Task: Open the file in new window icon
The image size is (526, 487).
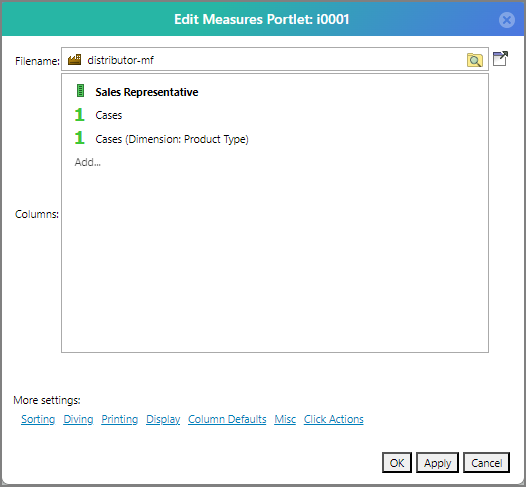Action: (x=500, y=59)
